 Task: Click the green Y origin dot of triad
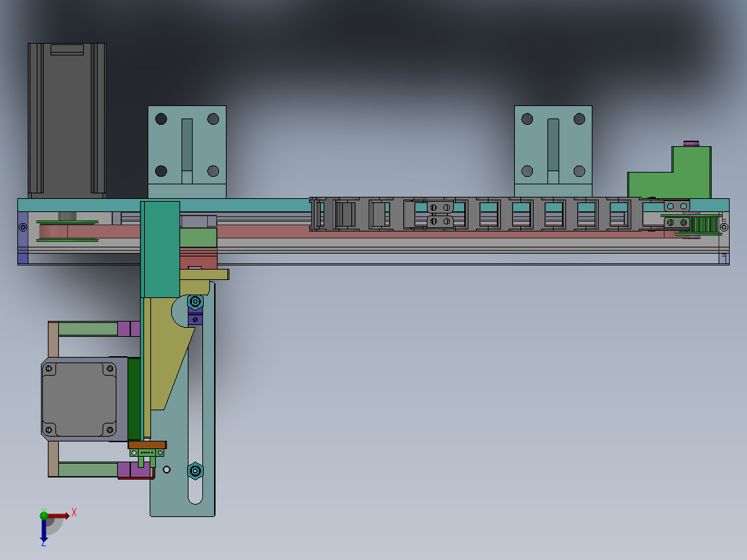[x=44, y=515]
